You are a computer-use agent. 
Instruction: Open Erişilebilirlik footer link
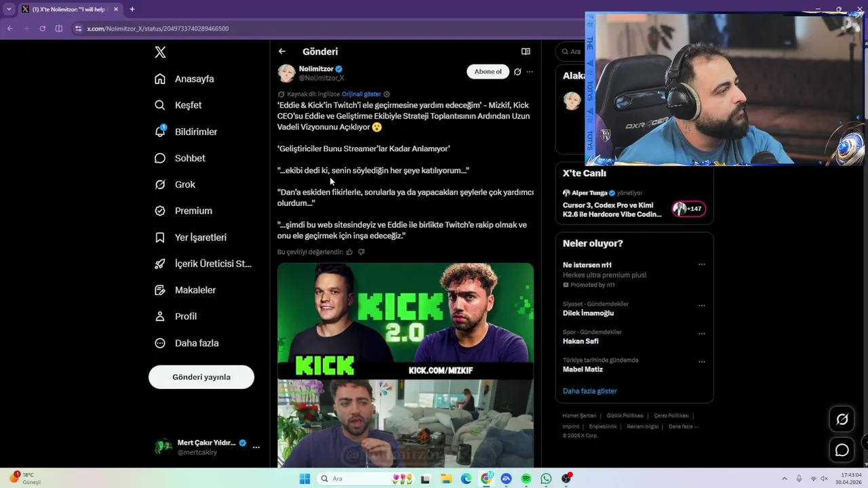coord(603,426)
